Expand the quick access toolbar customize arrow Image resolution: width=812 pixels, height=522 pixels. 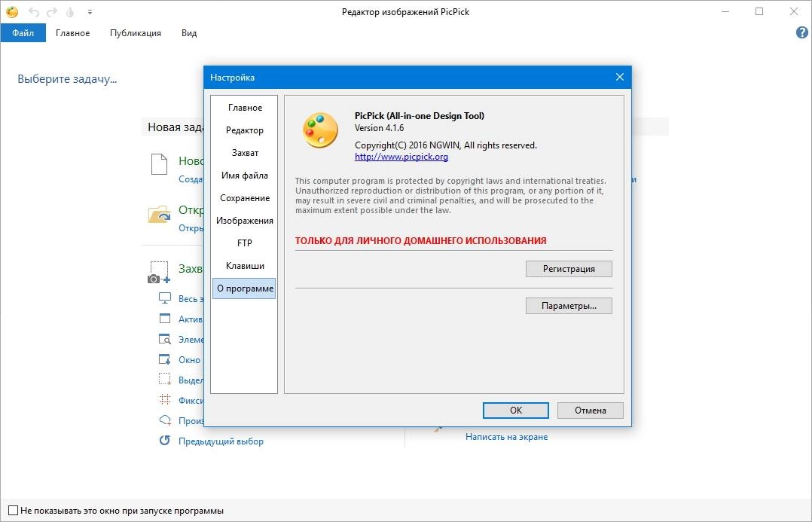(90, 11)
